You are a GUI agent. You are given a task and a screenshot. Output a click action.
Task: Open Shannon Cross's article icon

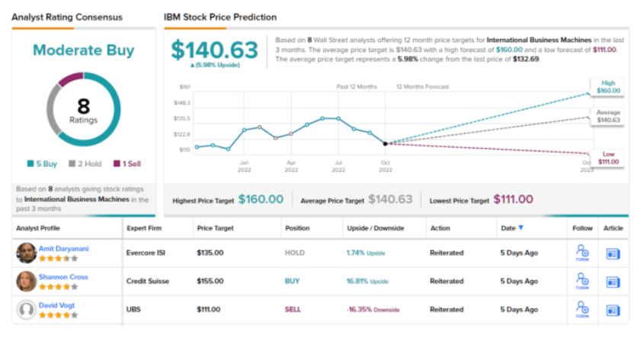coord(614,282)
